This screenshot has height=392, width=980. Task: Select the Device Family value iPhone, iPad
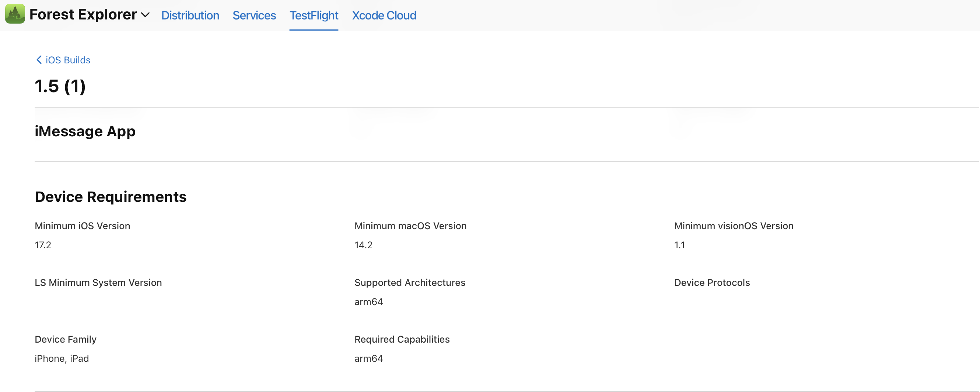click(x=61, y=358)
